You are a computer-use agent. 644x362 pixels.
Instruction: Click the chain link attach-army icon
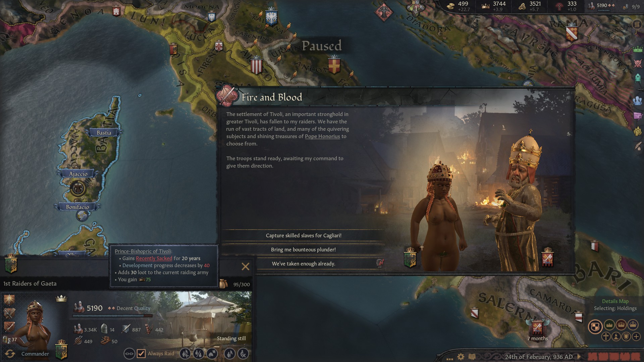(x=129, y=354)
